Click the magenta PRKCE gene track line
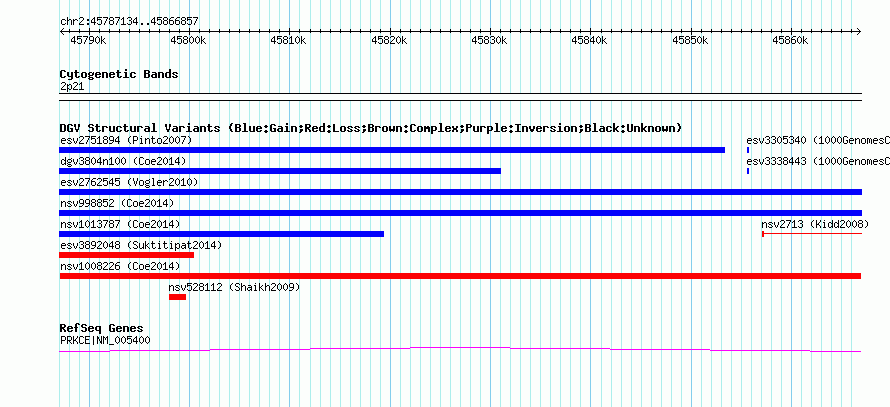The image size is (890, 407). 460,350
